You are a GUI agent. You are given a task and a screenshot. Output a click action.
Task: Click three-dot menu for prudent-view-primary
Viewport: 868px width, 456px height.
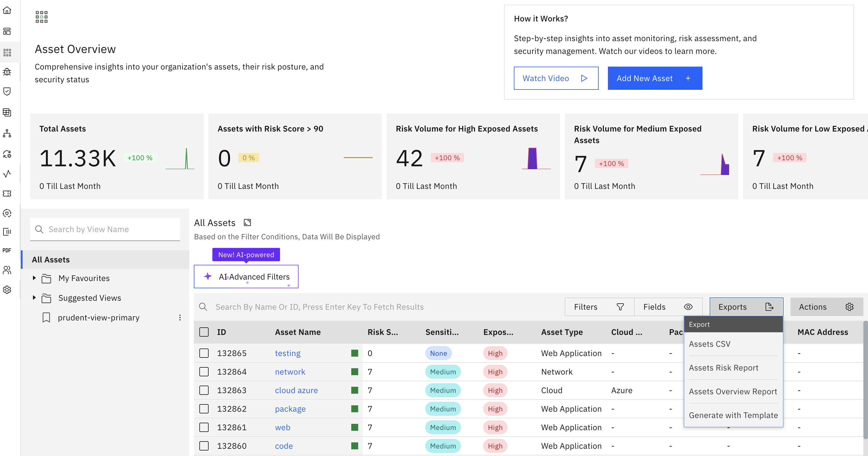tap(180, 318)
